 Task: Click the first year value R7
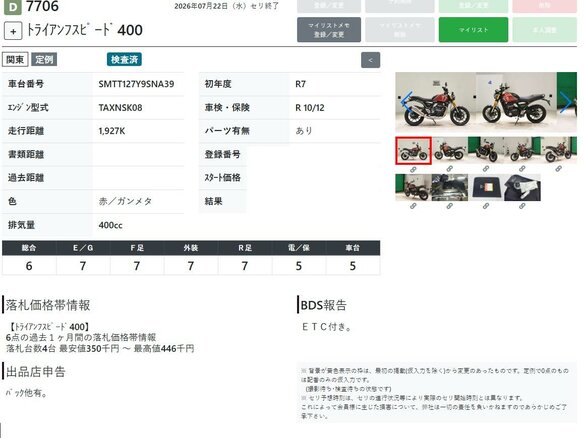coord(300,84)
